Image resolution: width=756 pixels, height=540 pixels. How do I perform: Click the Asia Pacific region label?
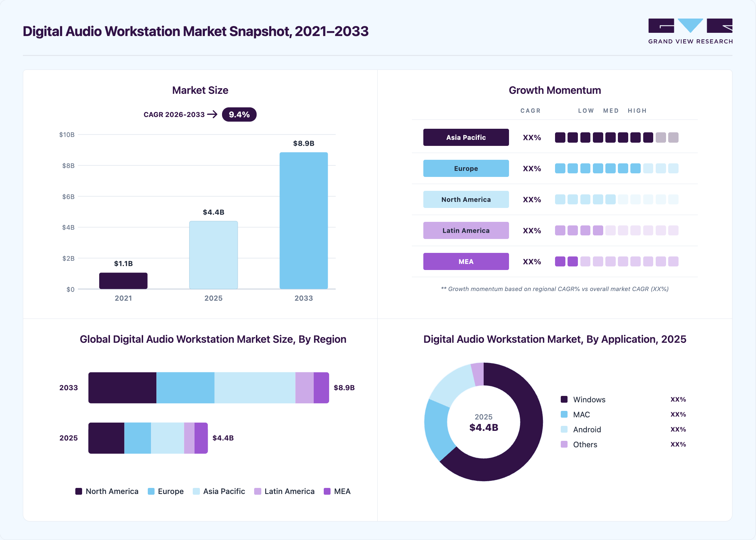click(466, 137)
